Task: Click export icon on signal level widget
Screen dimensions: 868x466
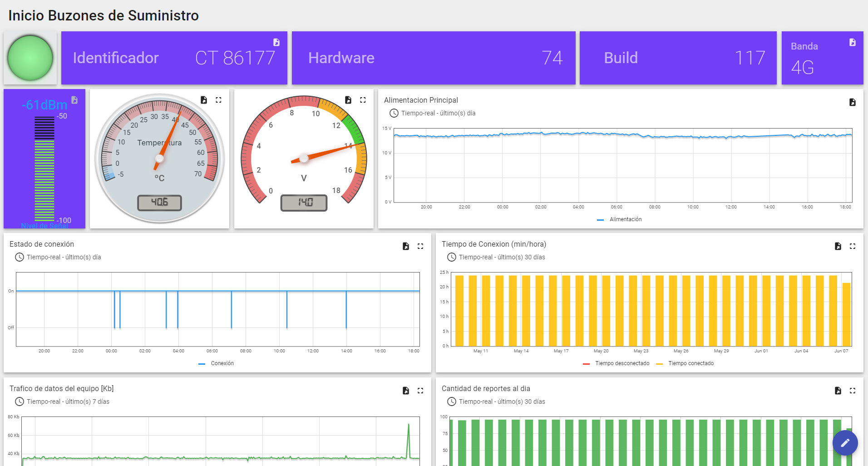Action: click(x=74, y=100)
